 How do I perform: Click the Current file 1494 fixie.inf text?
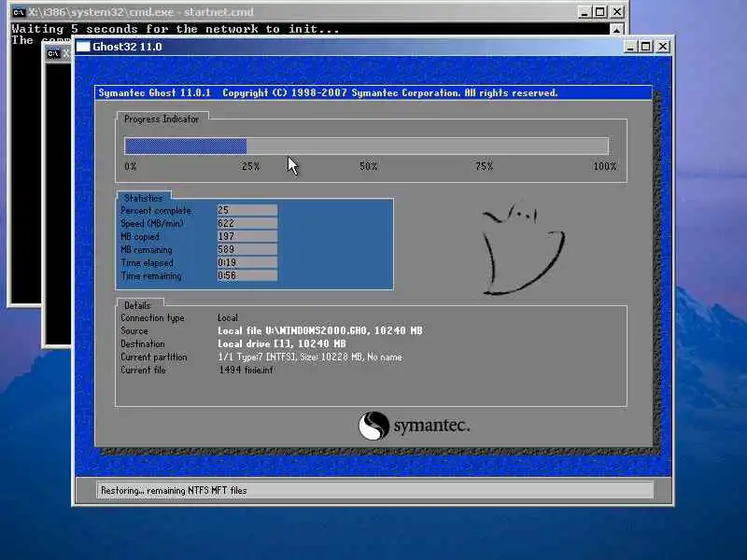[246, 370]
